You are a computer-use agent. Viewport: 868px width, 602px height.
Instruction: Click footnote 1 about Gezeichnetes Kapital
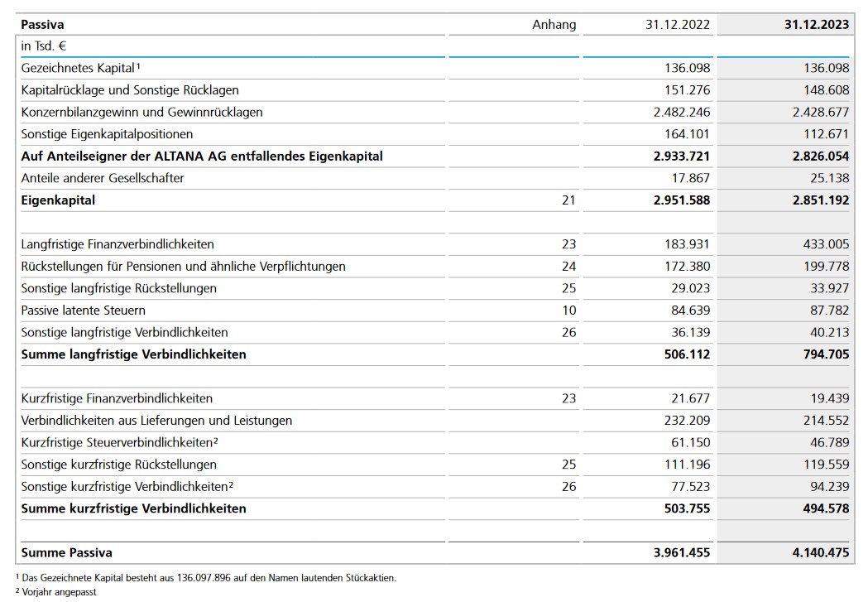point(207,578)
